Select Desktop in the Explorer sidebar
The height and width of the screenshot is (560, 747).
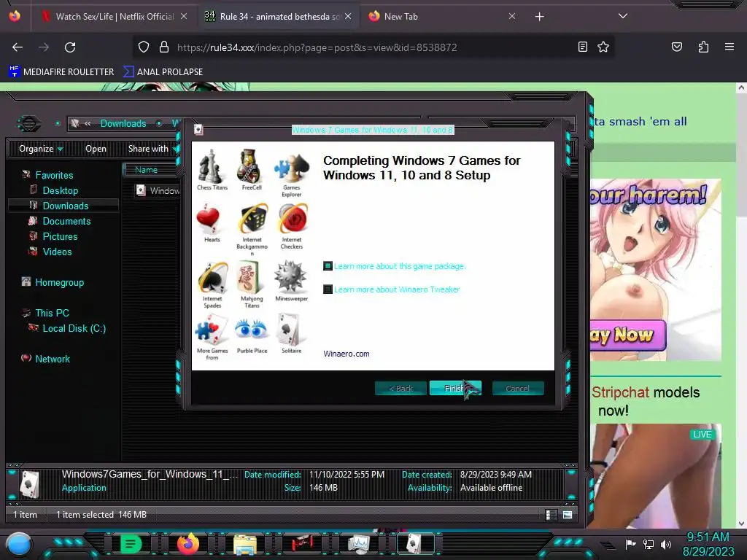point(60,190)
